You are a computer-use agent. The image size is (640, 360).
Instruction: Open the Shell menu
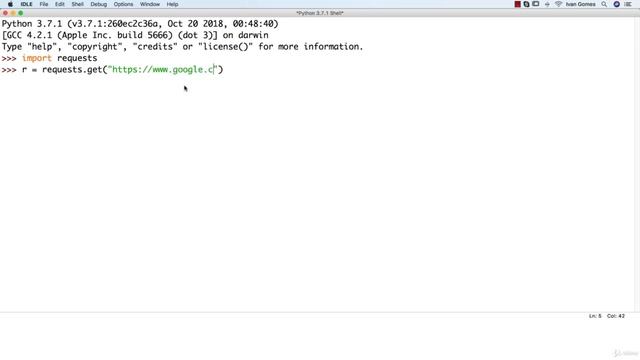point(78,4)
